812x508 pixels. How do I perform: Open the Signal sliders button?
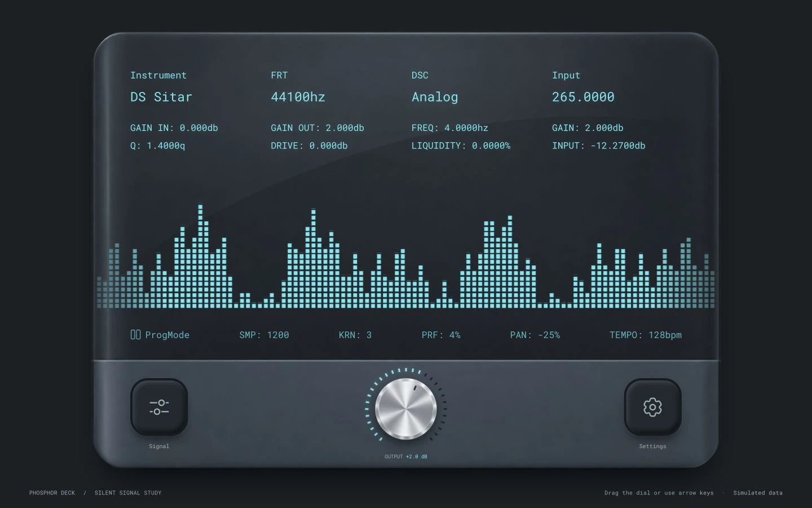tap(159, 407)
